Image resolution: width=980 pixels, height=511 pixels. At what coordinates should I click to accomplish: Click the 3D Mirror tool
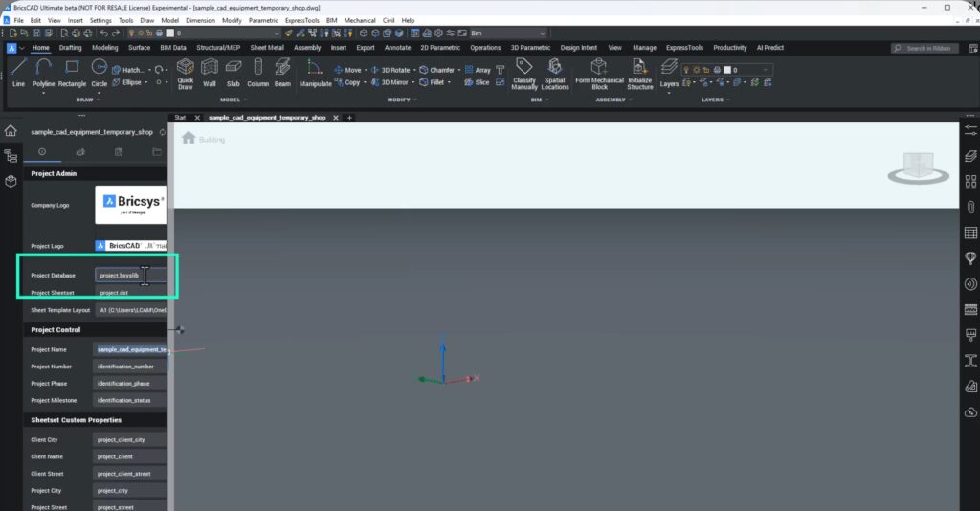[x=390, y=82]
